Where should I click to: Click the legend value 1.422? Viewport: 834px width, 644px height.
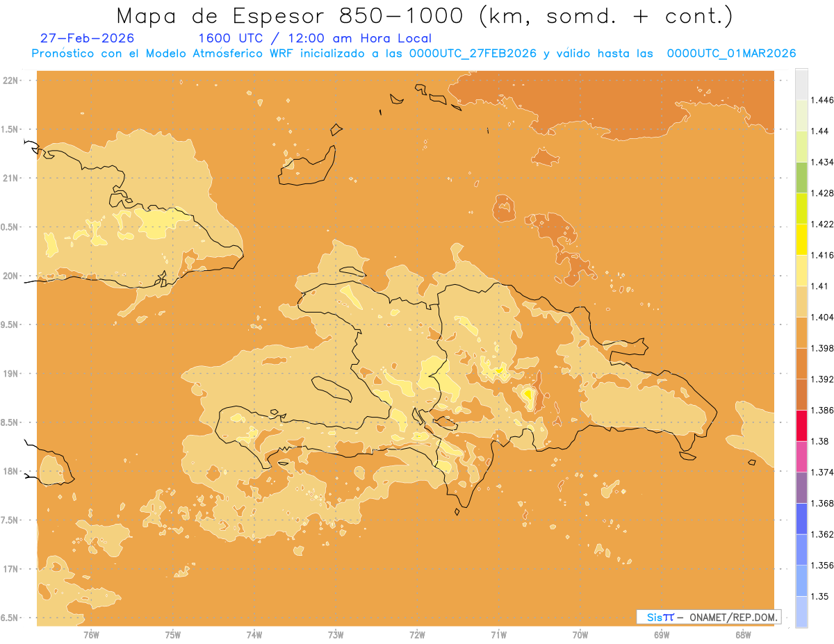[824, 224]
